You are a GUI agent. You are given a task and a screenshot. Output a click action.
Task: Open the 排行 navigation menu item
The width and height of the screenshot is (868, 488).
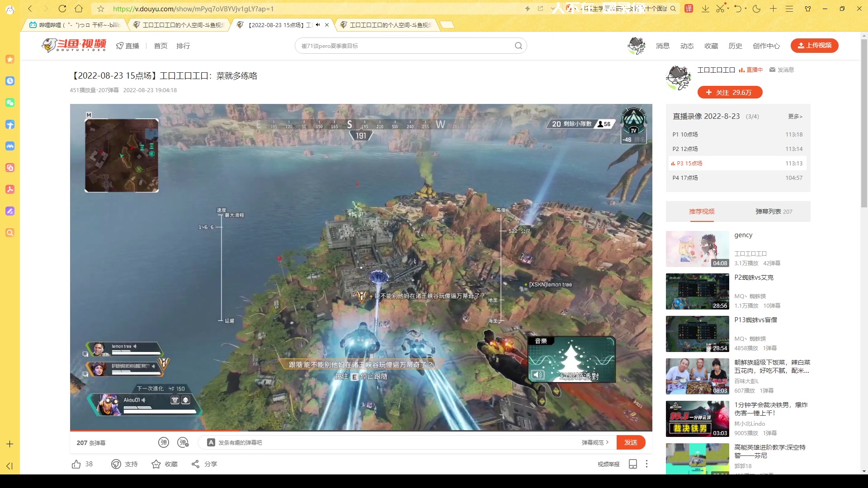183,46
